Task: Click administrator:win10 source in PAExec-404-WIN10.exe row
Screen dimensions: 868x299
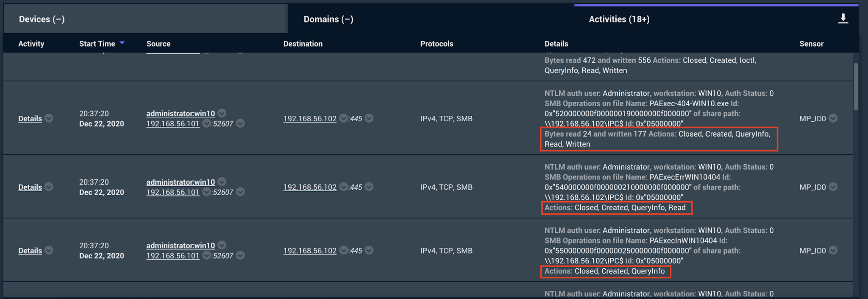Action: click(x=181, y=113)
